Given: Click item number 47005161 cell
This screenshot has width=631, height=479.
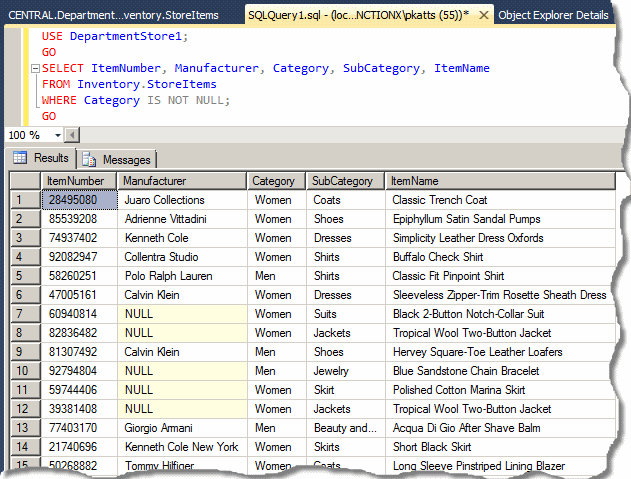Looking at the screenshot, I should pyautogui.click(x=80, y=295).
